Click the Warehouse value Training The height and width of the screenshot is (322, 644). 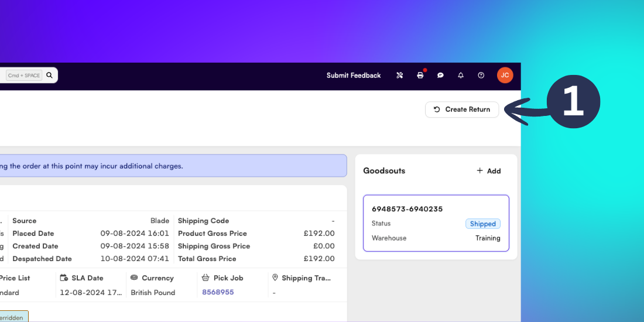click(488, 238)
